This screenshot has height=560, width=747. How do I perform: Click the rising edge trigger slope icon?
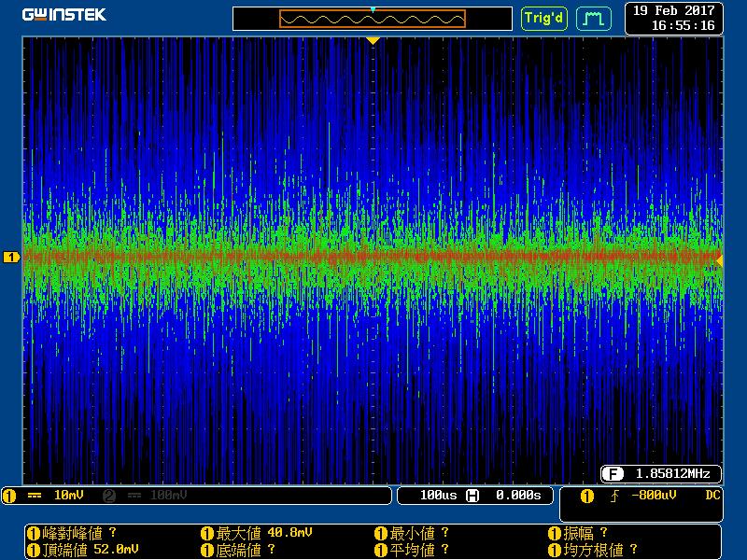[614, 497]
